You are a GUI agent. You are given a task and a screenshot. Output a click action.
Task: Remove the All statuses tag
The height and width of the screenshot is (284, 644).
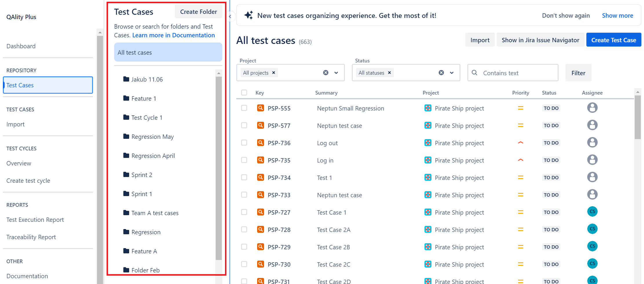click(389, 73)
